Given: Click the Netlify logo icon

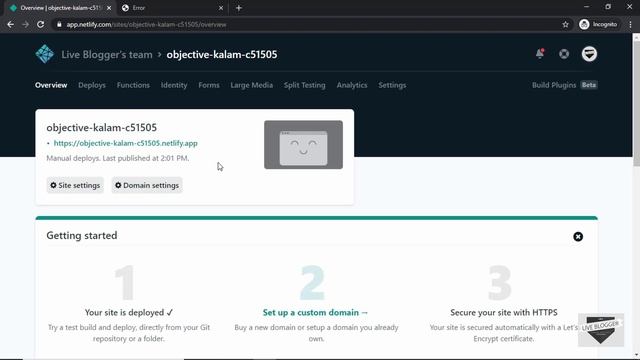Looking at the screenshot, I should (x=44, y=54).
